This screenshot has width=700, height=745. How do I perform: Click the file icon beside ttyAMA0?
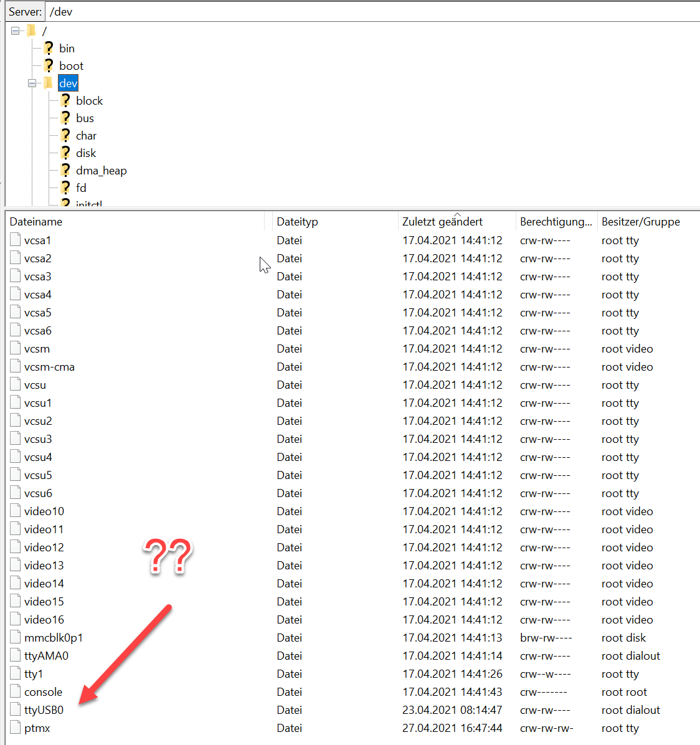14,655
